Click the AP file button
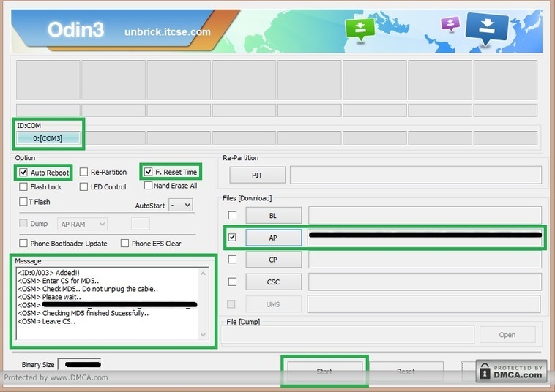 (274, 238)
